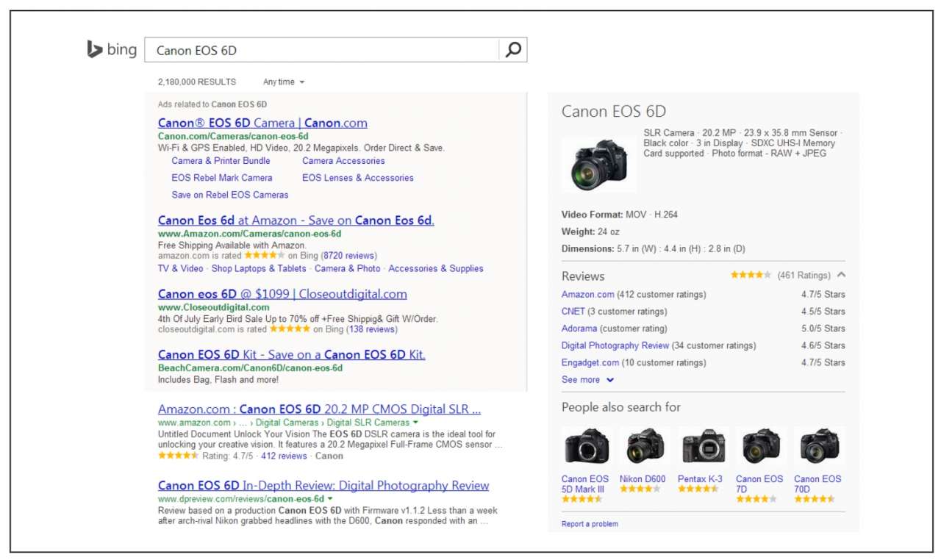View Closeoutdigital's 138 reviews link
This screenshot has height=560, width=941.
tap(372, 329)
